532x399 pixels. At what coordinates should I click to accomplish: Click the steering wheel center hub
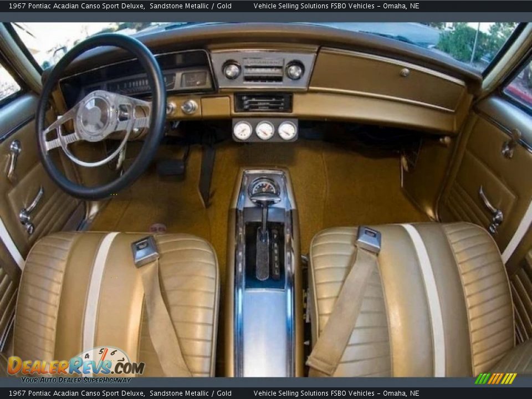95,116
